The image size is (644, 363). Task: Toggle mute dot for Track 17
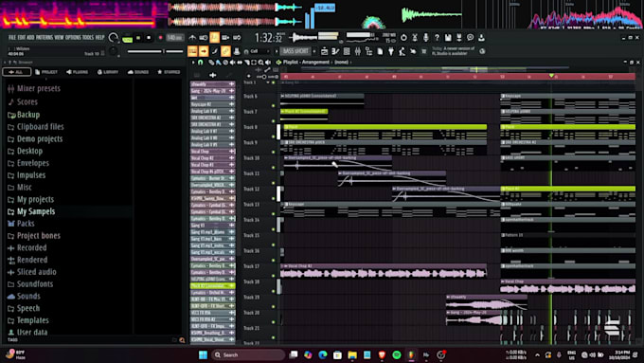(x=274, y=276)
